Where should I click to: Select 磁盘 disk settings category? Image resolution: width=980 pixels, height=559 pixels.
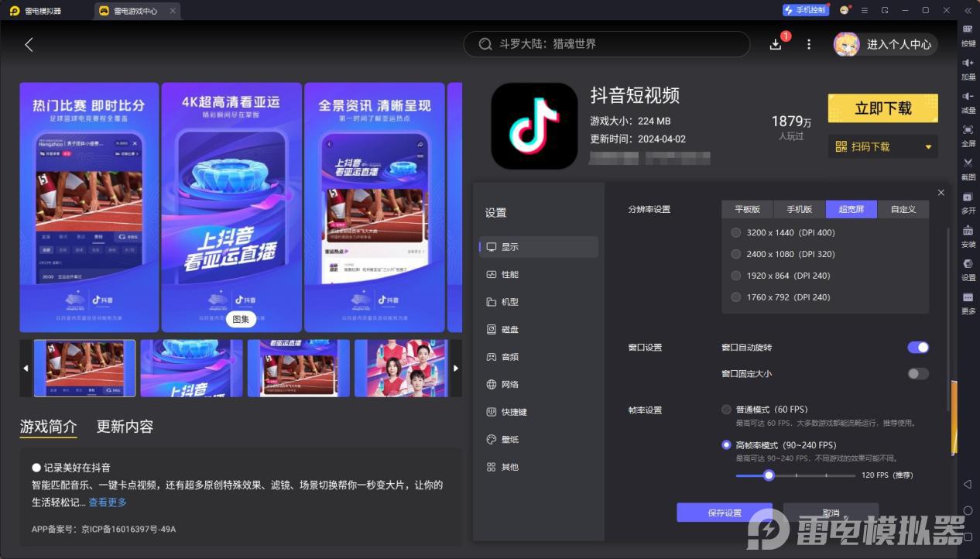click(x=539, y=330)
